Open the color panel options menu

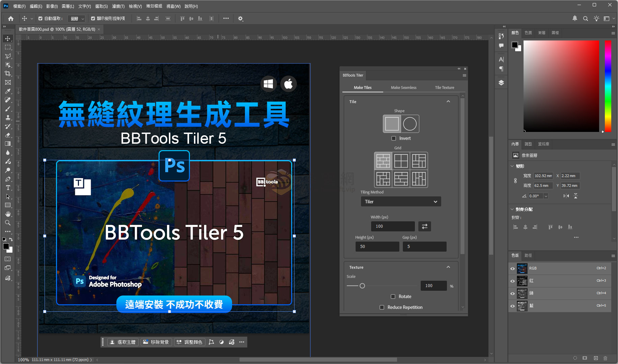[613, 33]
